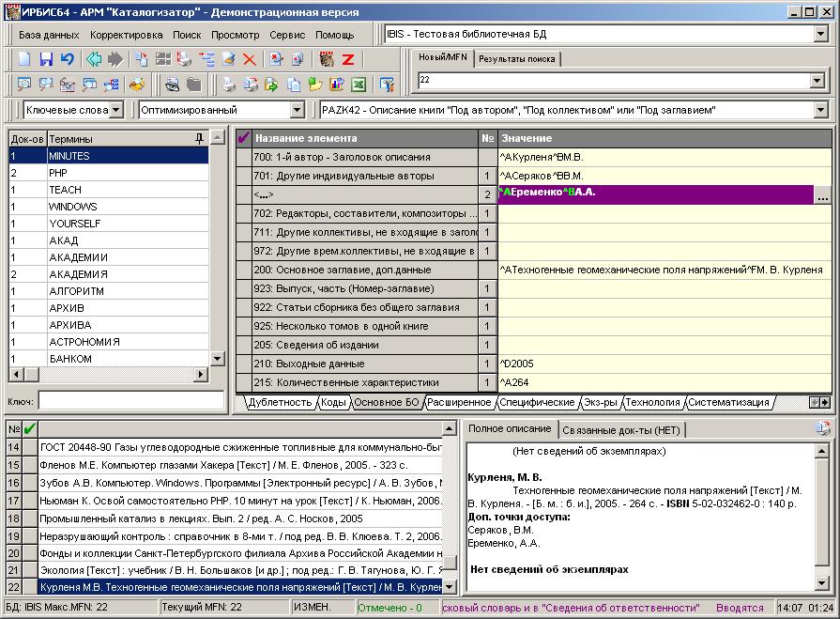Click the red X delete record icon
Screen dimensions: 840x619
pyautogui.click(x=250, y=59)
